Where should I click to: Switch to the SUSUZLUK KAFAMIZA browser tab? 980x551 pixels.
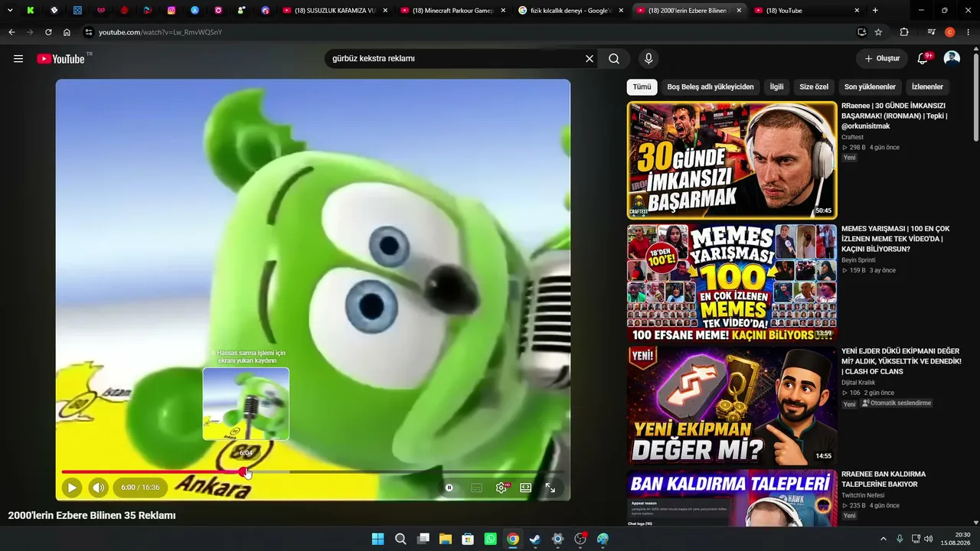pyautogui.click(x=335, y=11)
